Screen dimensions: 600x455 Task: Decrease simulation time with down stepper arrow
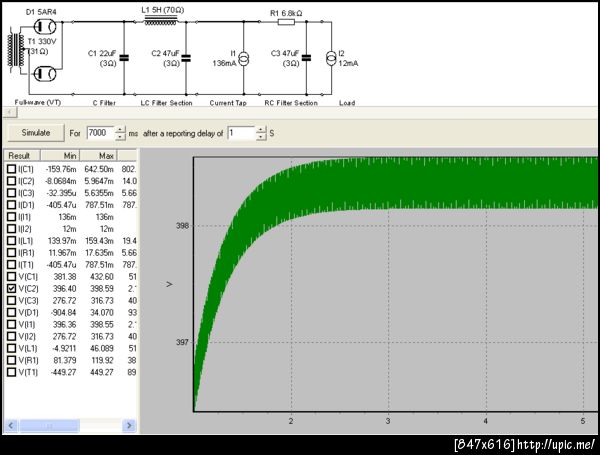(x=120, y=137)
